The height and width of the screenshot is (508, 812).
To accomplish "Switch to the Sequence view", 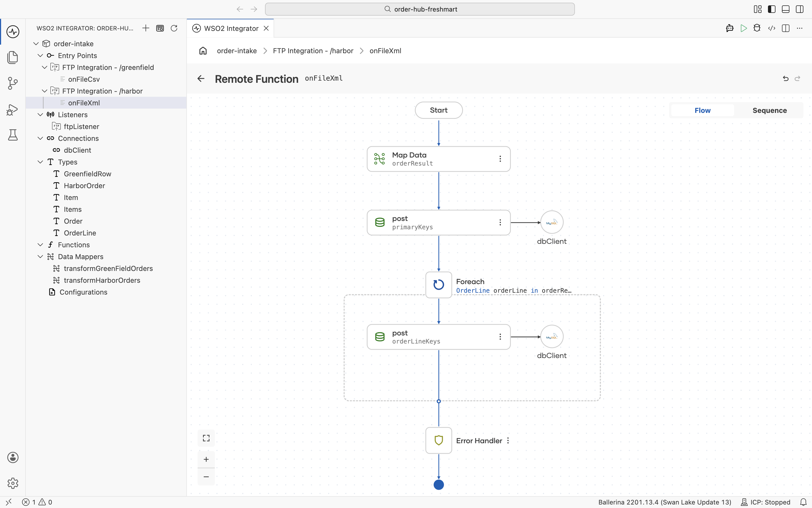I will (x=769, y=110).
